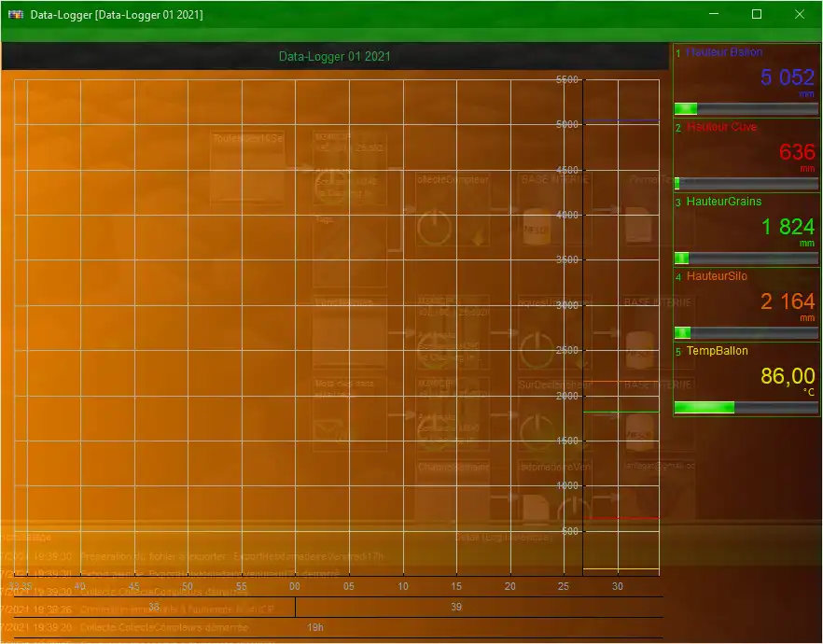
Task: Click the Hauteur Ballon level bar
Action: point(746,108)
